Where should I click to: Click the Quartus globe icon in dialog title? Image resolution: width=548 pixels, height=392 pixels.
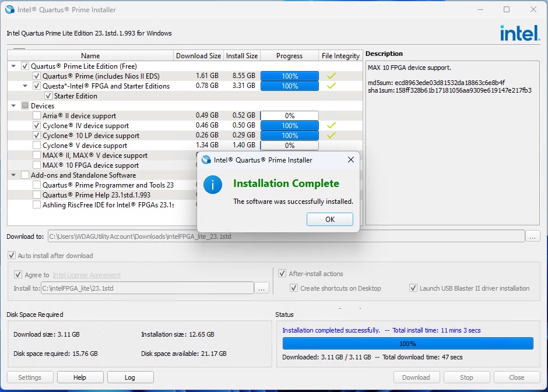[206, 160]
